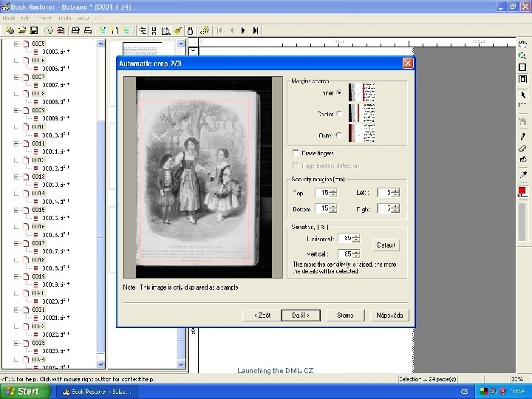Open help via the Nápověda button
532x399 pixels.
click(389, 316)
